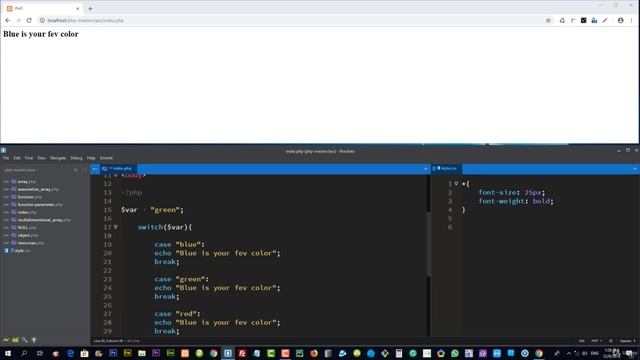Click the font-weight: bold declaration in style.css
The image size is (640, 360).
(x=516, y=201)
